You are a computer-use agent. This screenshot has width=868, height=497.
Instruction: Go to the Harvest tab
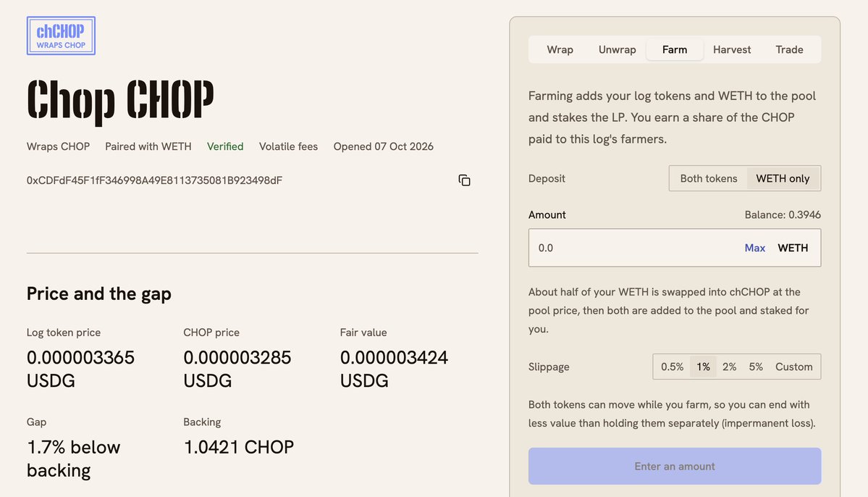click(731, 49)
